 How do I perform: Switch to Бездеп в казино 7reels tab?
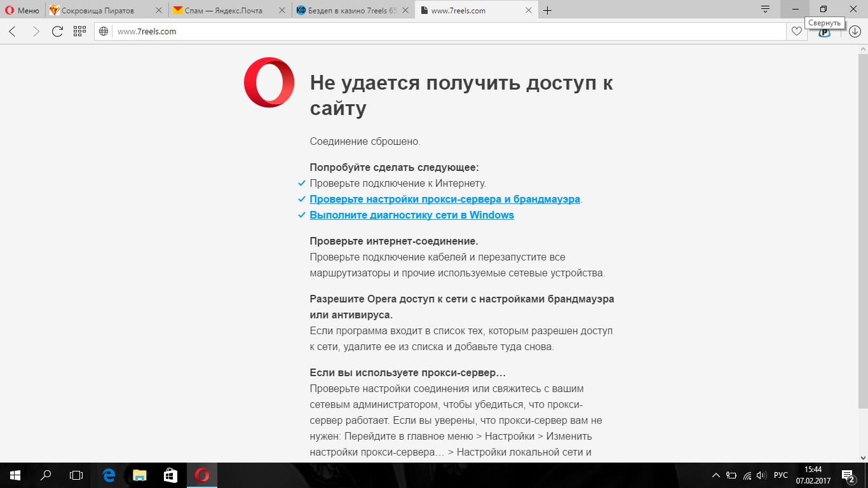pos(353,10)
